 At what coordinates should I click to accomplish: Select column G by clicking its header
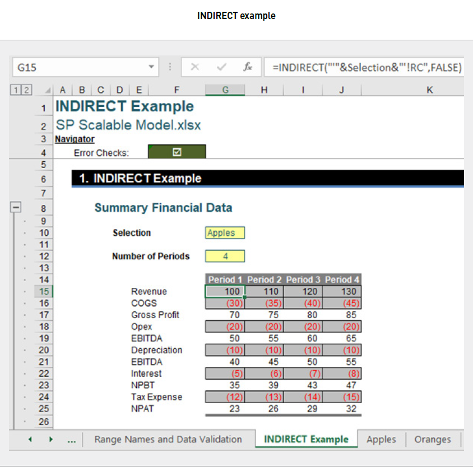[x=225, y=90]
